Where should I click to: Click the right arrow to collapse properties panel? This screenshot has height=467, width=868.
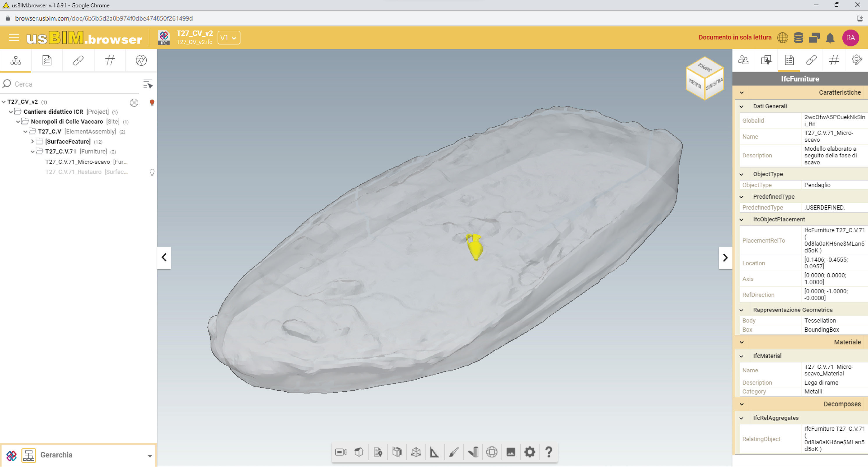[725, 258]
